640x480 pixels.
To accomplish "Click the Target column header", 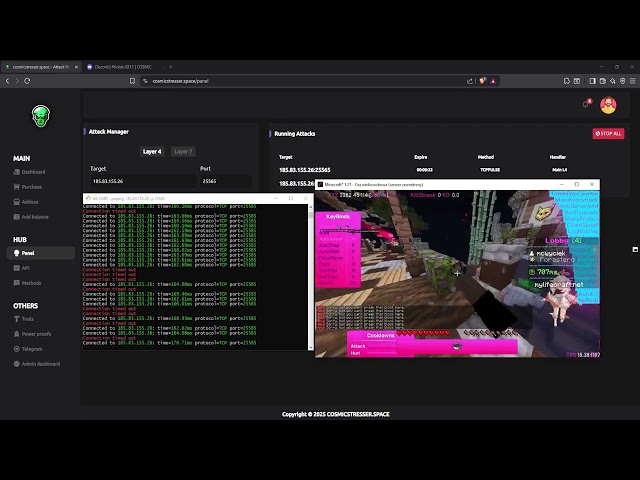I will [285, 157].
